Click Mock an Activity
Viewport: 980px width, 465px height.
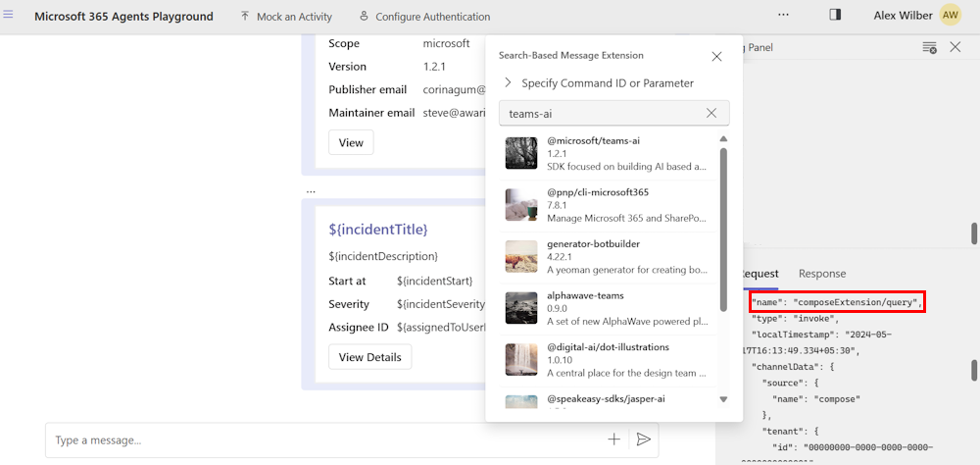click(x=286, y=17)
